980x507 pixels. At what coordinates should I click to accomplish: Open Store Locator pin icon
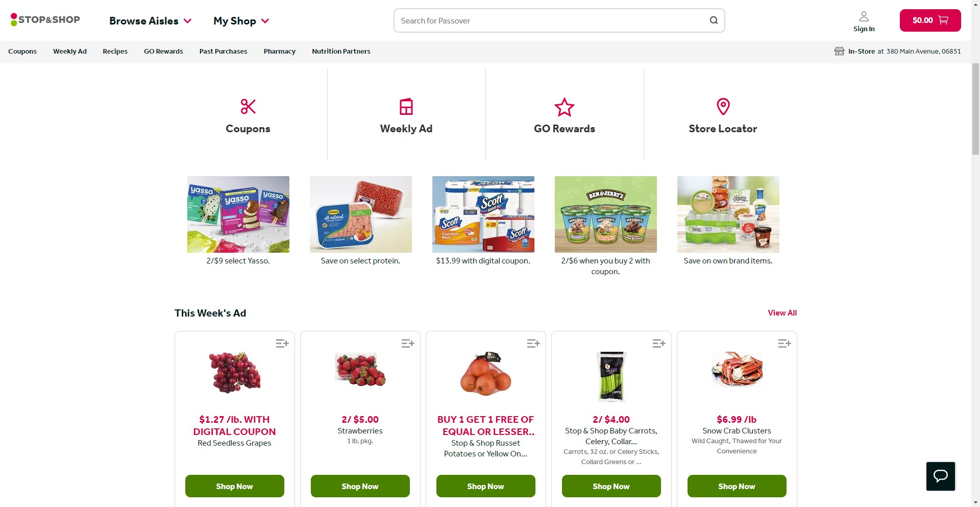pos(723,107)
